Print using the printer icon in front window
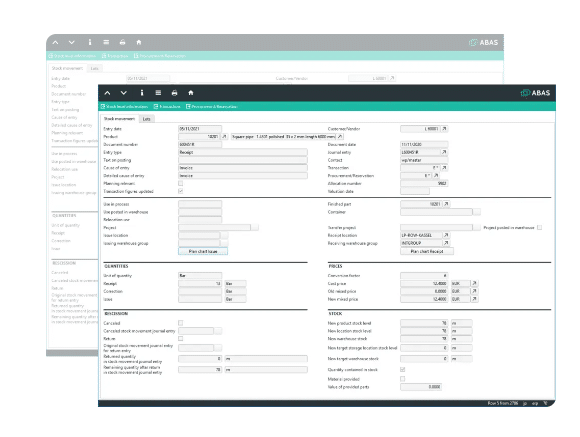The image size is (580, 437). pos(175,93)
